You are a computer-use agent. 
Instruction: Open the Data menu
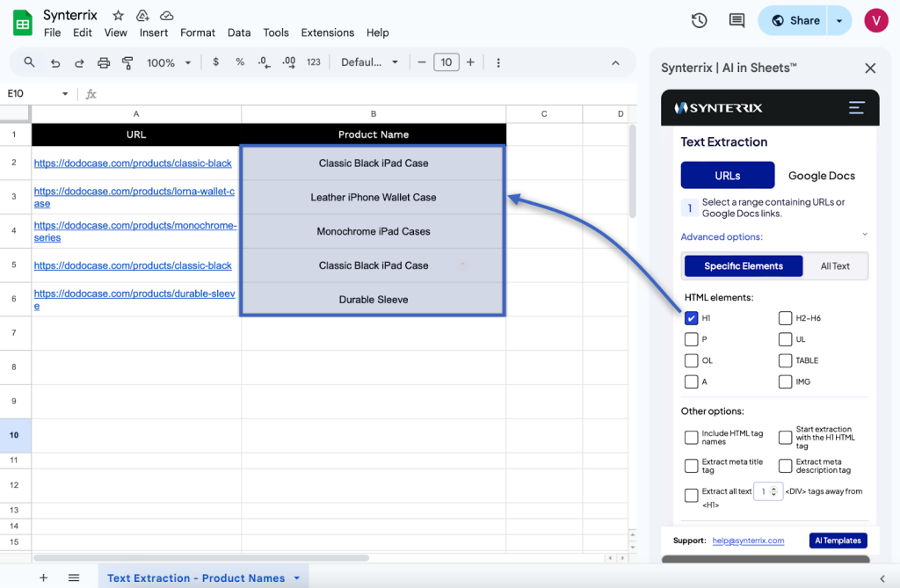coord(239,33)
